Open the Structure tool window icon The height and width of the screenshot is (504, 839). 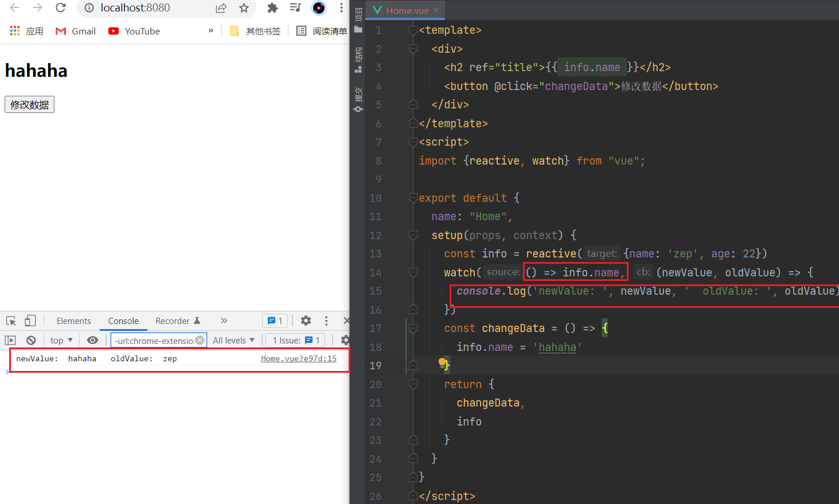tap(358, 60)
